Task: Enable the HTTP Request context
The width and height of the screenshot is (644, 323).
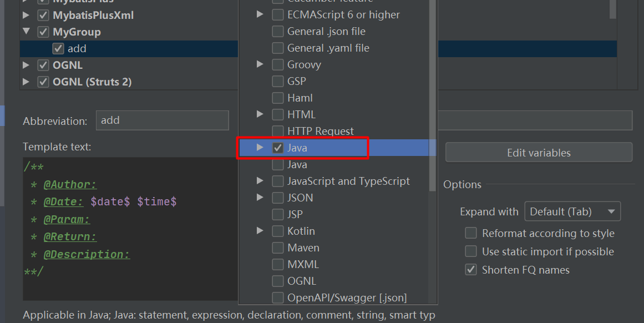Action: click(x=278, y=131)
